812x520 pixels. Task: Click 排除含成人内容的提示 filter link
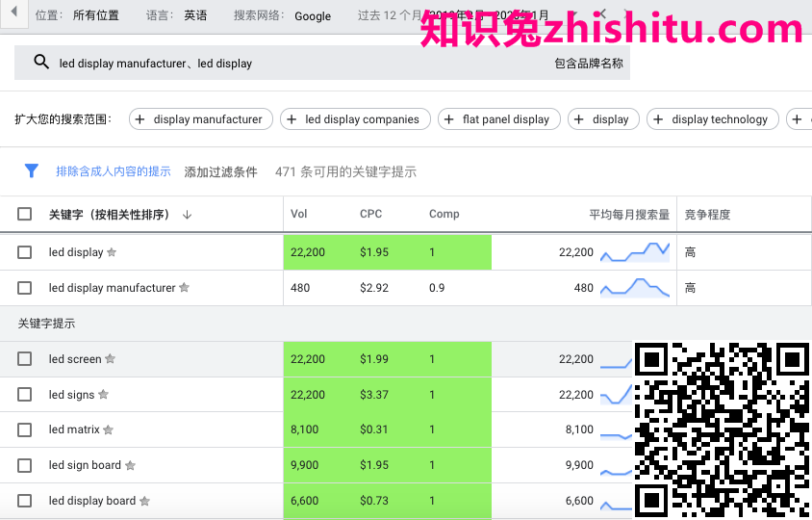coord(113,171)
